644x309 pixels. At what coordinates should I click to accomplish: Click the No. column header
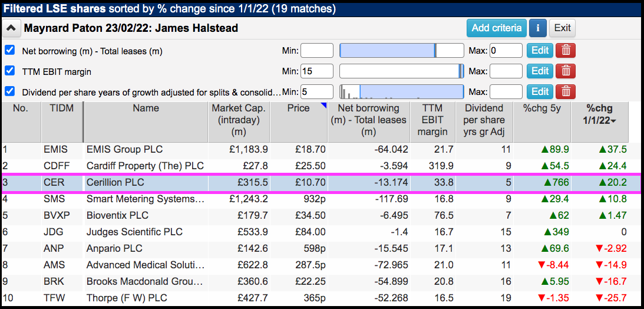pos(21,122)
